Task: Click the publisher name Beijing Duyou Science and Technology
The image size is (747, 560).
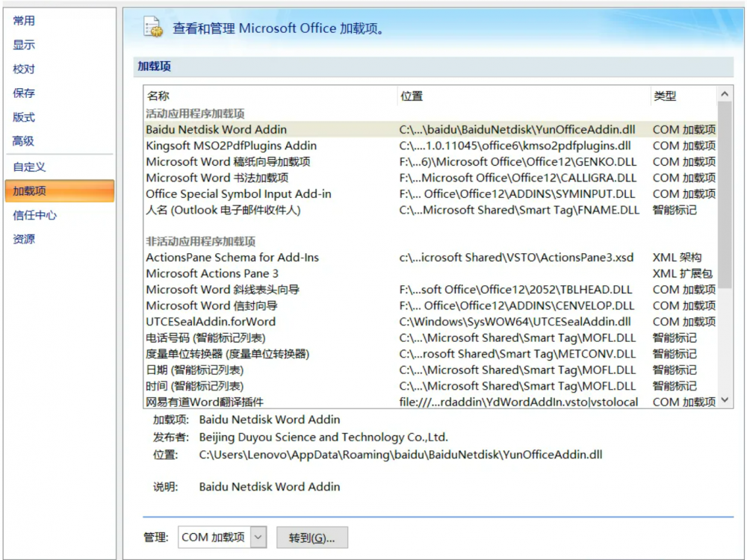Action: tap(323, 437)
